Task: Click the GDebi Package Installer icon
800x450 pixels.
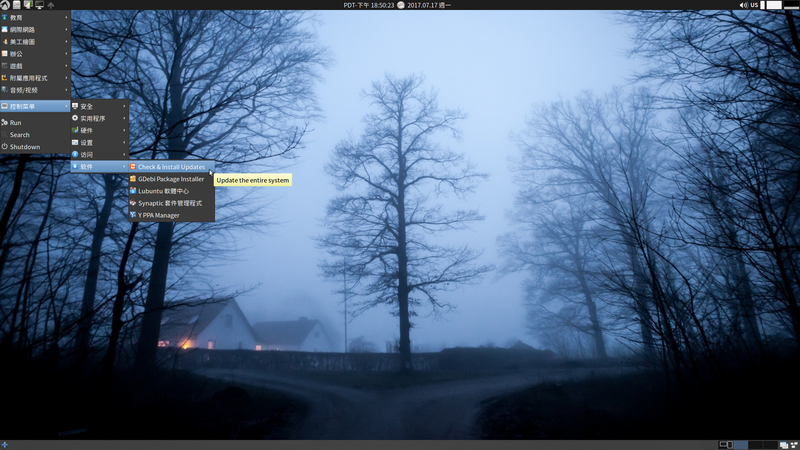Action: (133, 179)
